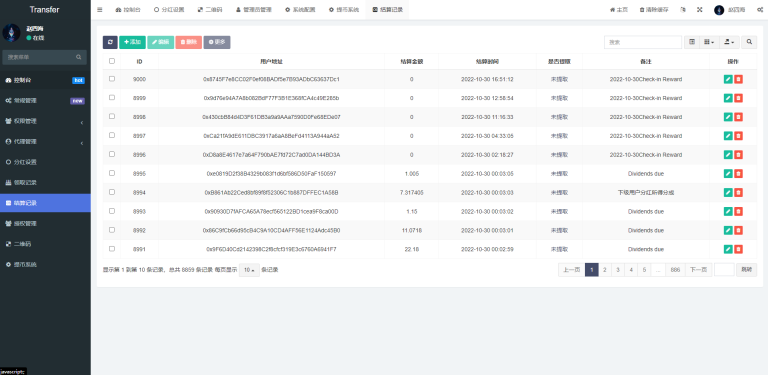Click the language switch icon

(x=683, y=10)
